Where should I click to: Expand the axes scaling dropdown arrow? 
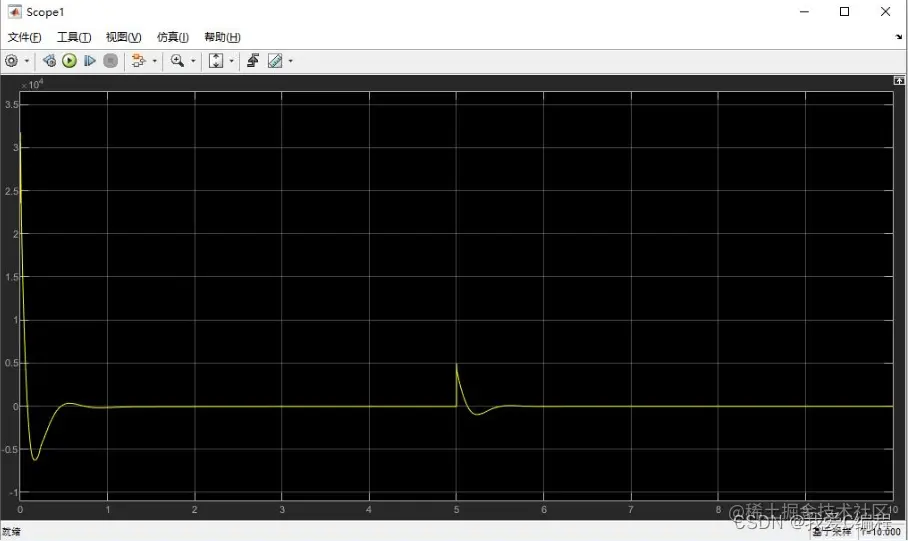pyautogui.click(x=232, y=61)
